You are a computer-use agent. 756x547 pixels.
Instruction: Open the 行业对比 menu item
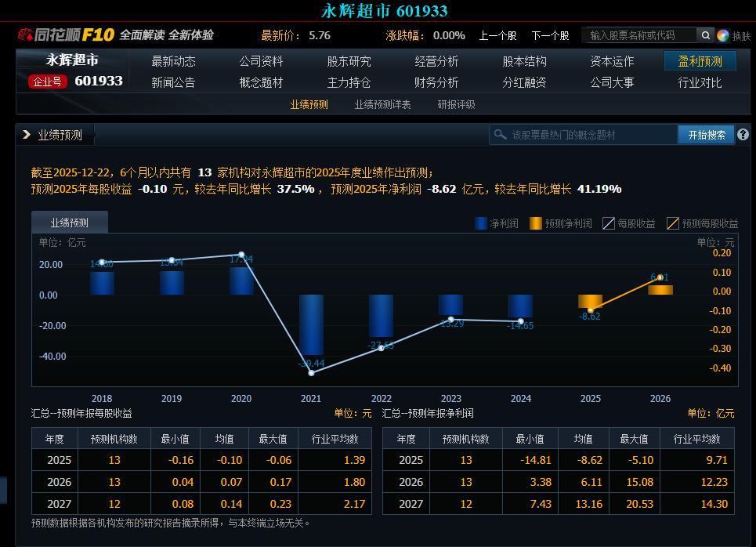[x=700, y=82]
